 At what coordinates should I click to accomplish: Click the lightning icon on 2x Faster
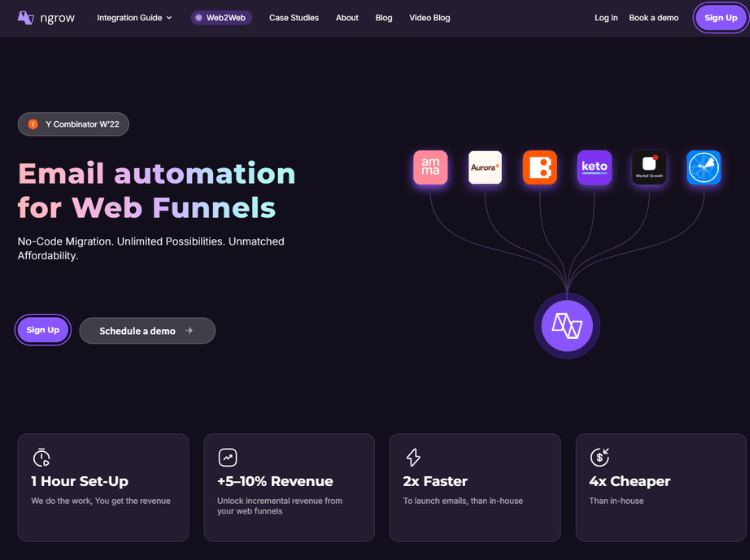click(x=413, y=457)
